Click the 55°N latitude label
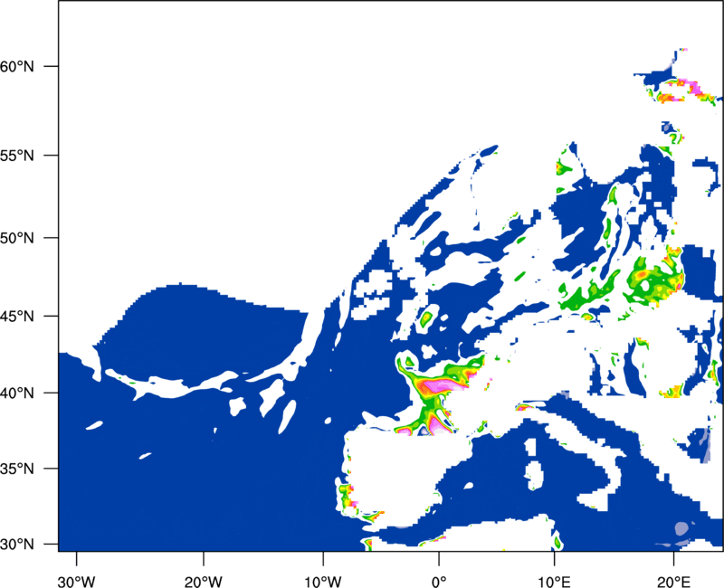 point(16,156)
